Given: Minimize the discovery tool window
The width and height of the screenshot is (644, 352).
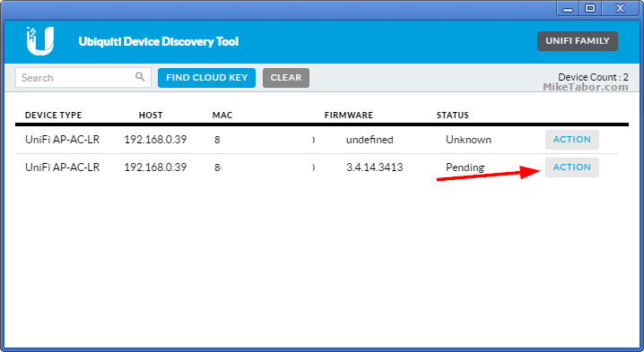Looking at the screenshot, I should tap(568, 9).
